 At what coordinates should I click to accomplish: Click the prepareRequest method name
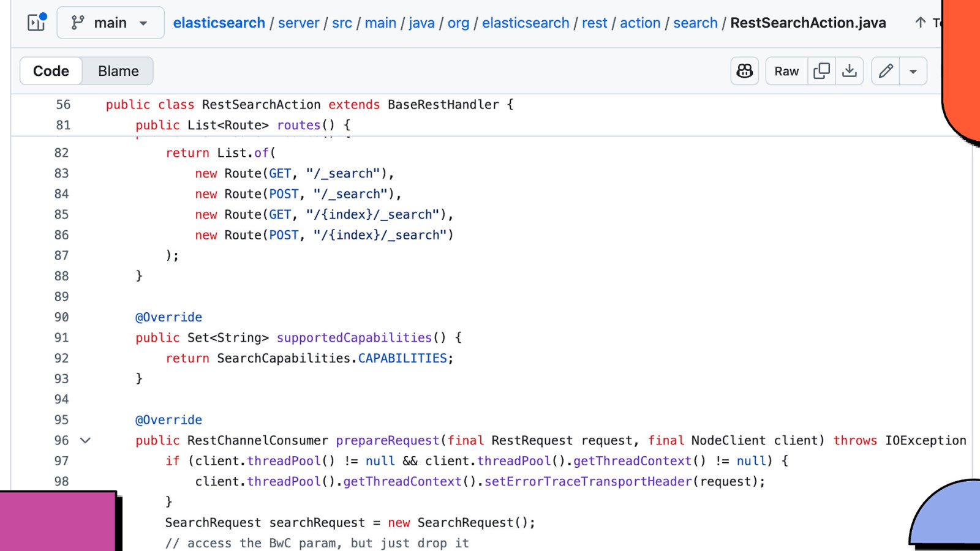(388, 440)
